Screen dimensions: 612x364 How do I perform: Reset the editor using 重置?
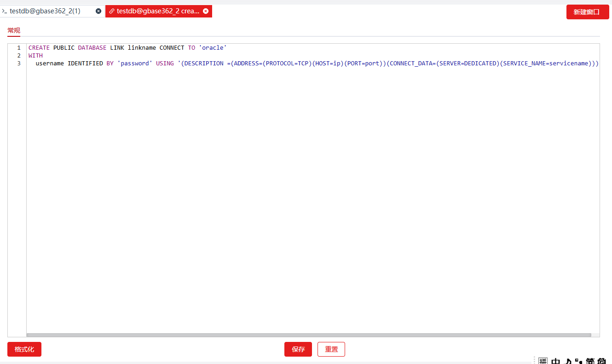(331, 349)
